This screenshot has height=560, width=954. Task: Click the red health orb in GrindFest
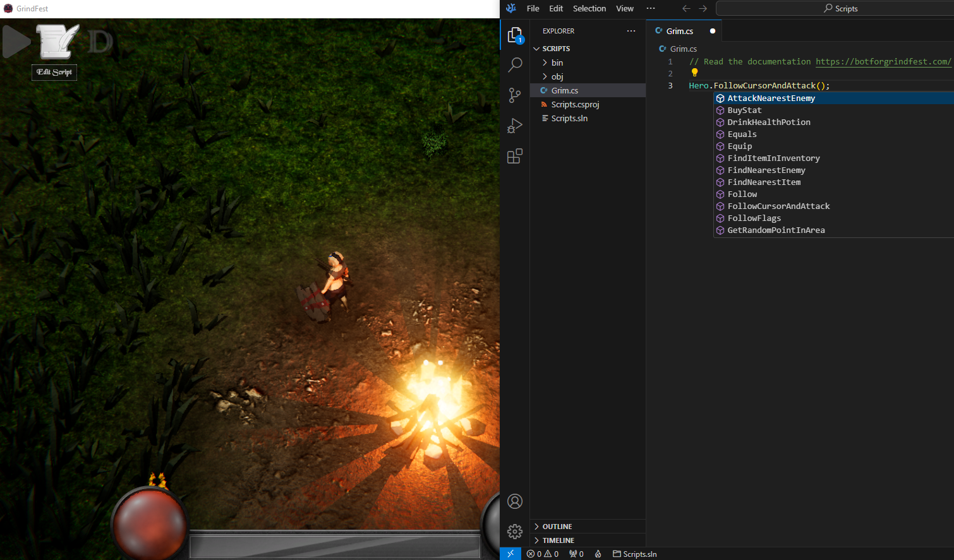coord(150,523)
